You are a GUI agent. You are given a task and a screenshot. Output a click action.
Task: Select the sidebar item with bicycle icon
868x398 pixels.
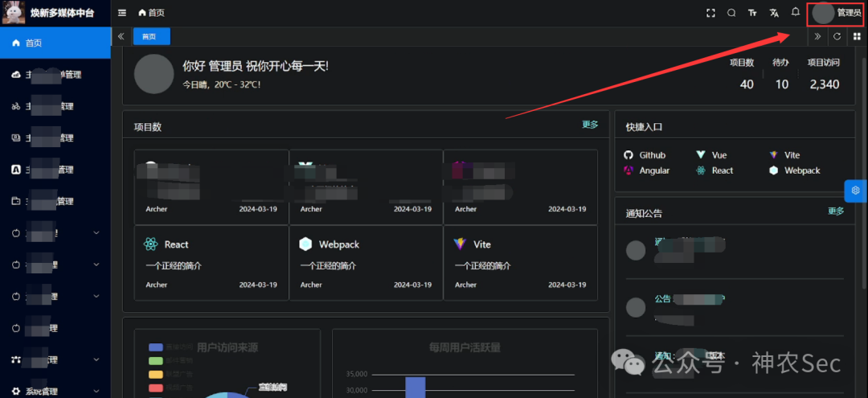click(55, 106)
